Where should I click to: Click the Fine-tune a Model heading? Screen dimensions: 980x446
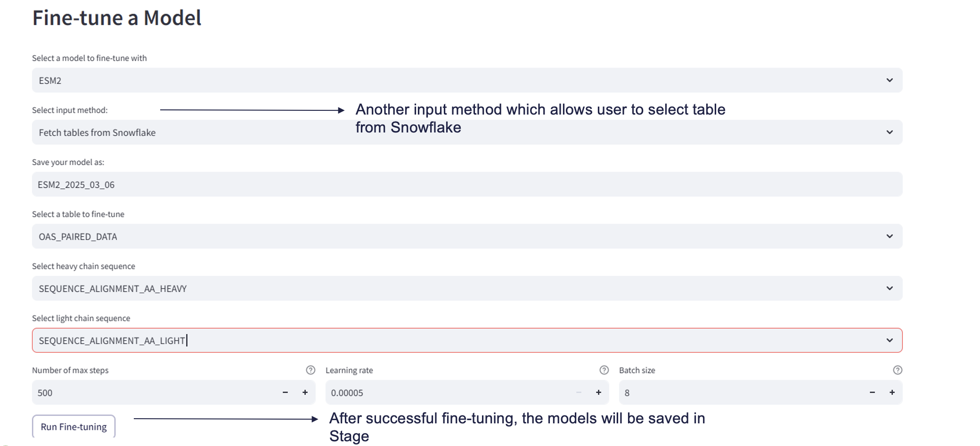117,18
